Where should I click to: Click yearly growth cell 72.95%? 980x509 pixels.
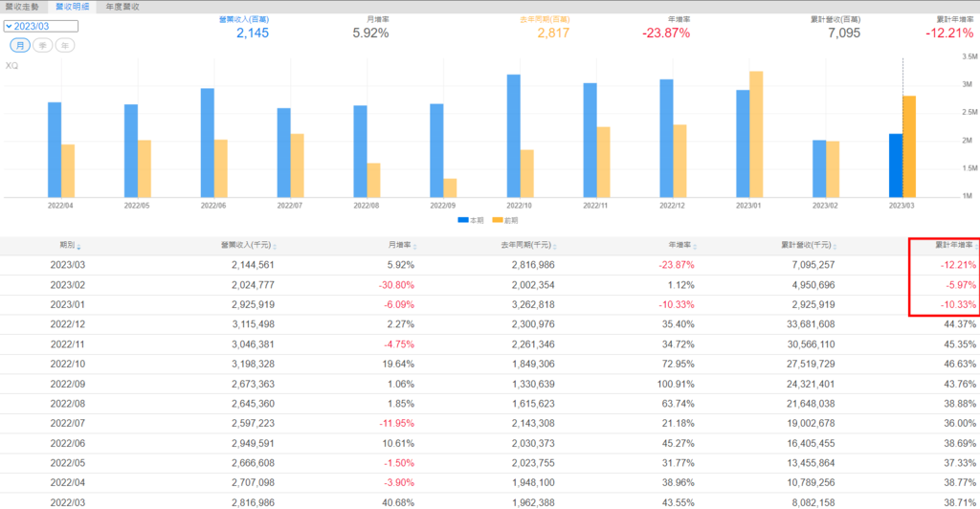click(x=679, y=364)
